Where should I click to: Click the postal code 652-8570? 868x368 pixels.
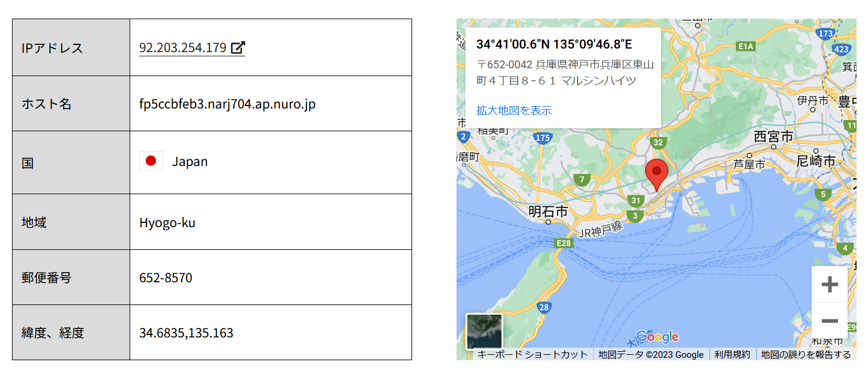[x=166, y=278]
